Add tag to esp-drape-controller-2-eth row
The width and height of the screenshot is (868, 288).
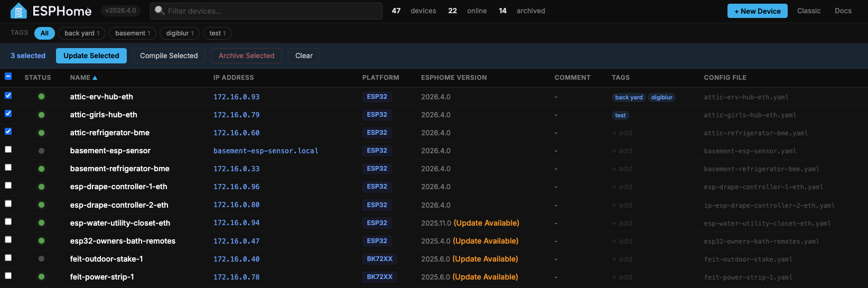coord(622,205)
